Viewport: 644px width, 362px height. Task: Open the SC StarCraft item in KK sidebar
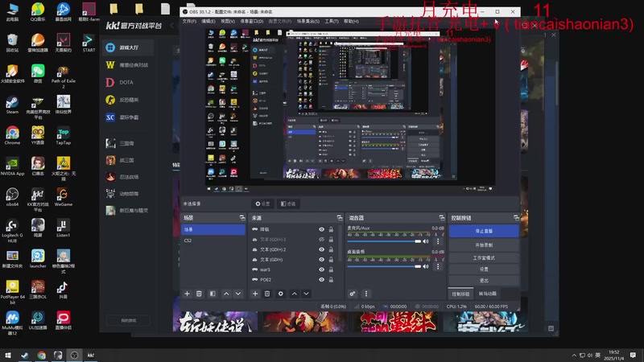[x=126, y=117]
